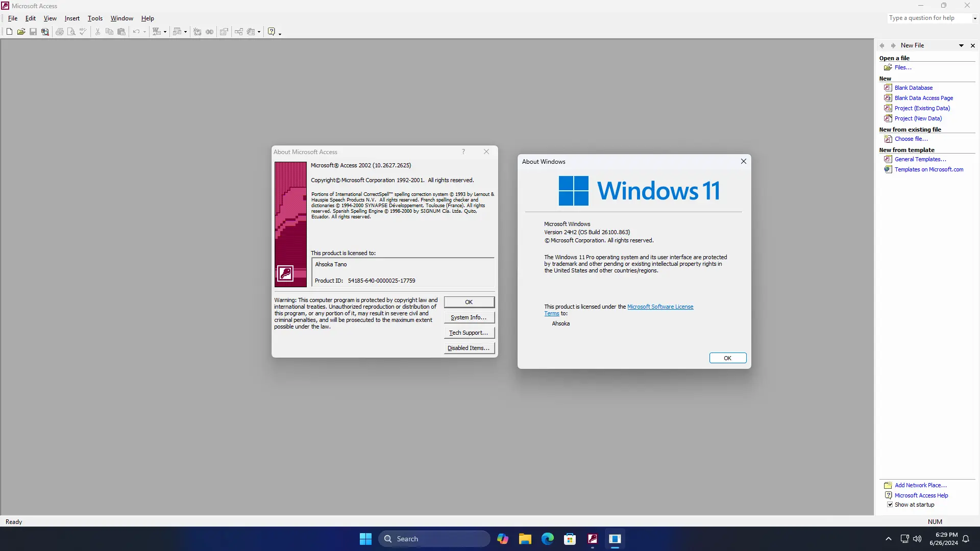Click the Paste clipboard icon
The image size is (980, 551).
pos(121,32)
